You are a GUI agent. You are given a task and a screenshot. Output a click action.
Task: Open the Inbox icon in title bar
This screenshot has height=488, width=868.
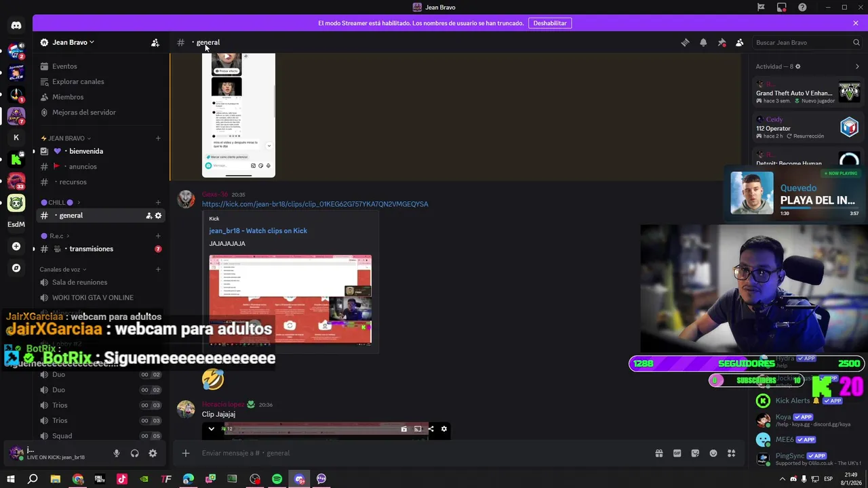(x=782, y=7)
